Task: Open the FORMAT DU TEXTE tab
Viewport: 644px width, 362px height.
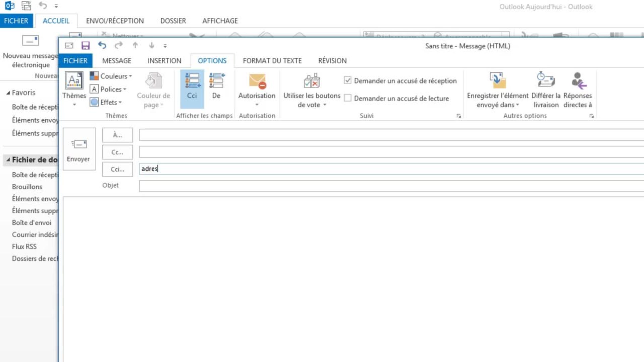Action: coord(272,61)
